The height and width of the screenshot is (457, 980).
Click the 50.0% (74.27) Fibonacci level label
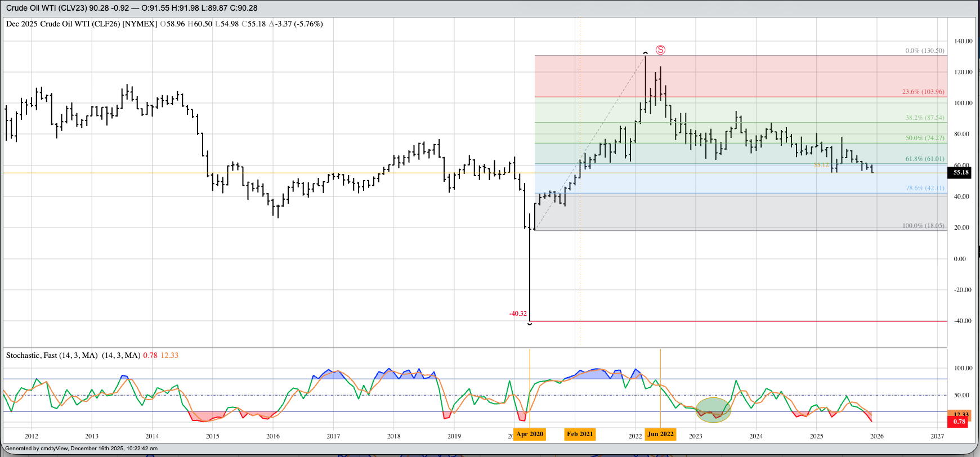(924, 138)
